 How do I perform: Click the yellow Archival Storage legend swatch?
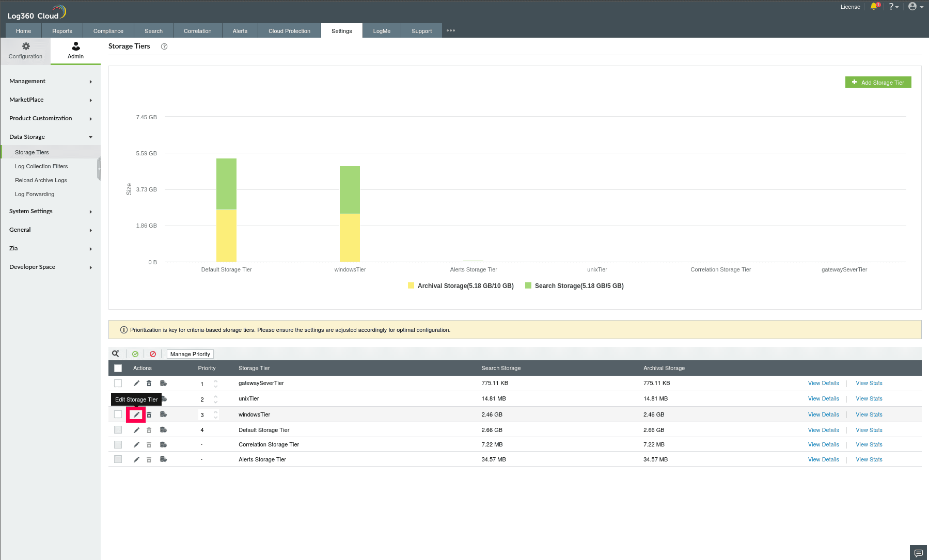pyautogui.click(x=411, y=285)
